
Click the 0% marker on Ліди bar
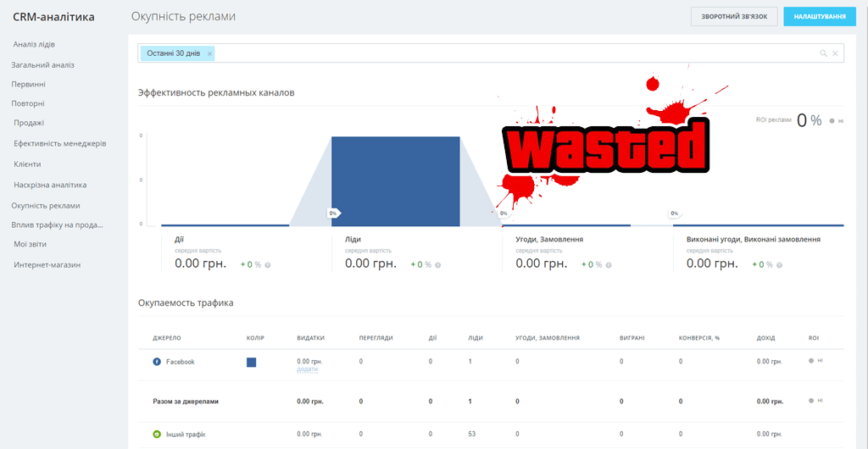tap(334, 213)
